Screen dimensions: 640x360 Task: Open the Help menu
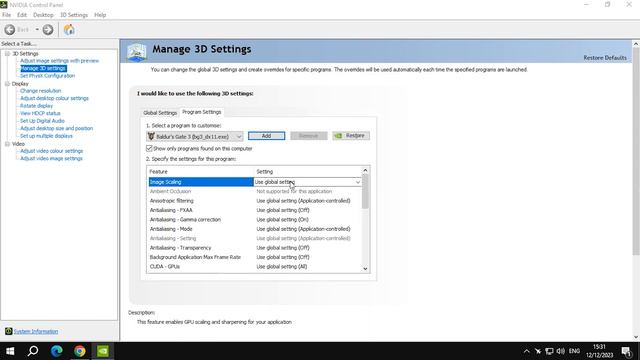click(x=100, y=15)
